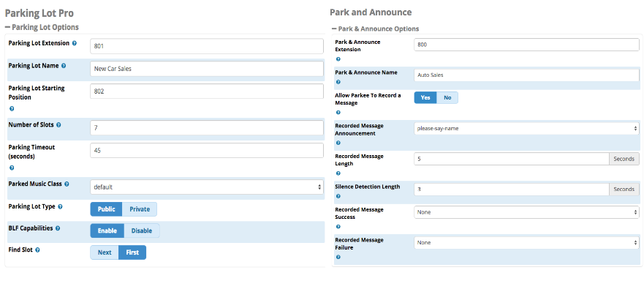The width and height of the screenshot is (644, 281).
Task: Click Seconds label beside Silence Detection Length
Action: [x=624, y=190]
